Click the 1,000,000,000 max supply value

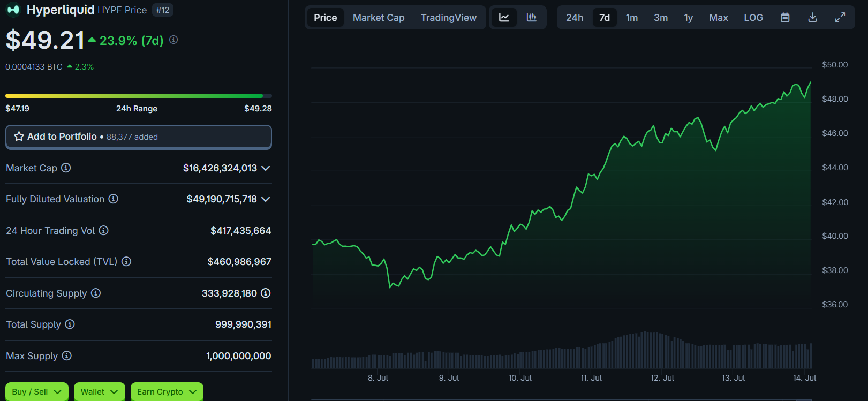coord(239,356)
